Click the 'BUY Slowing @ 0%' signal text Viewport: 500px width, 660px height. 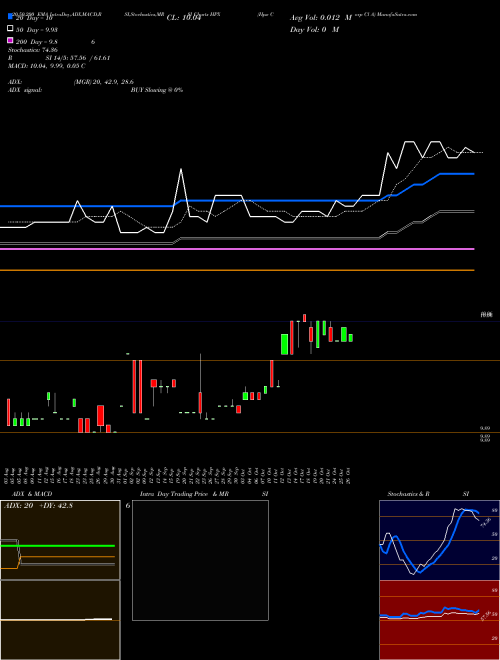coord(157,90)
